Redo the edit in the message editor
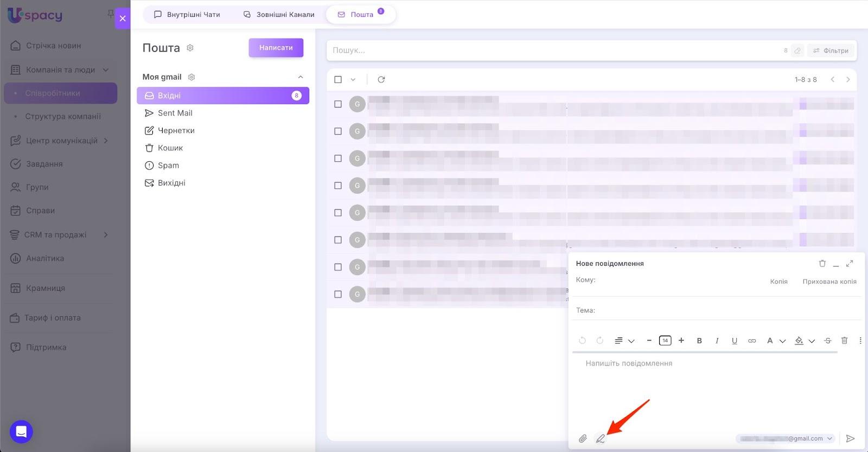This screenshot has width=868, height=452. 599,341
